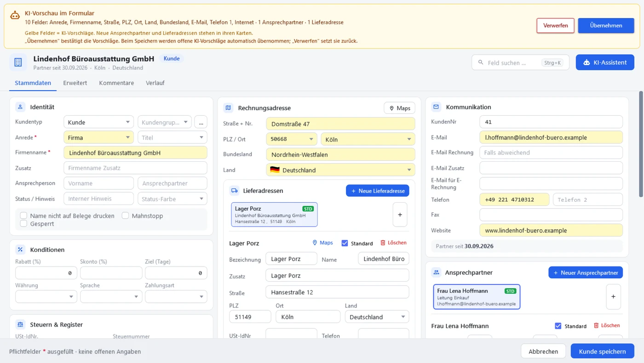Accept AI suggestions with Übernehmen
Image resolution: width=644 pixels, height=363 pixels.
pos(606,26)
